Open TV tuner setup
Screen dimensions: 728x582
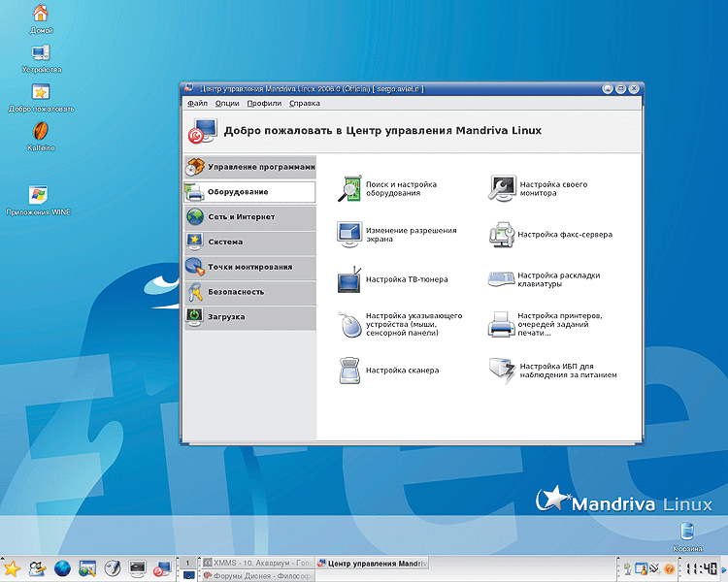tap(393, 279)
